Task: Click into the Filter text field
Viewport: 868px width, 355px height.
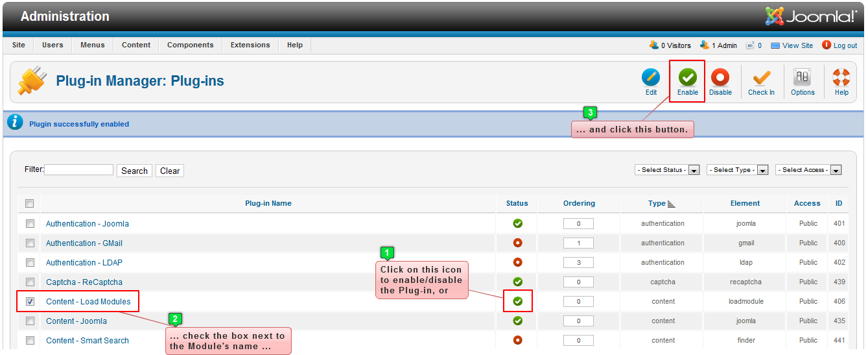Action: click(79, 169)
